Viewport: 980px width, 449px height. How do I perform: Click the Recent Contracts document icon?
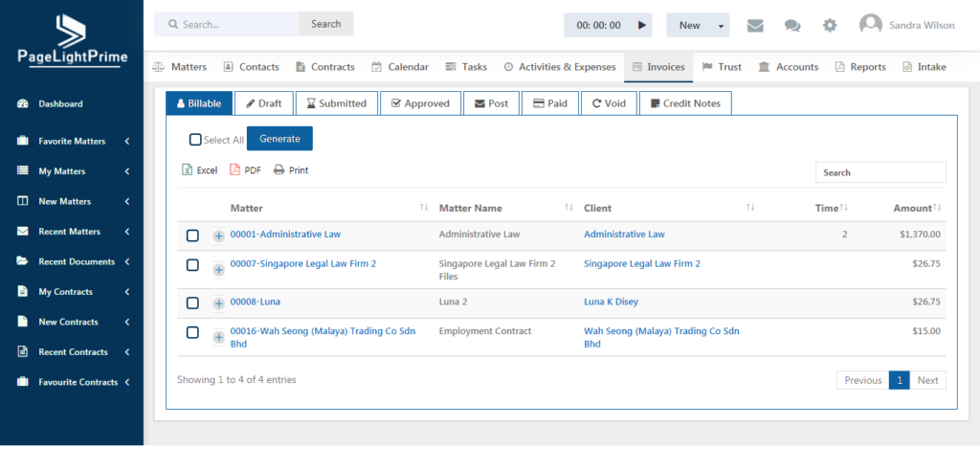pos(23,351)
